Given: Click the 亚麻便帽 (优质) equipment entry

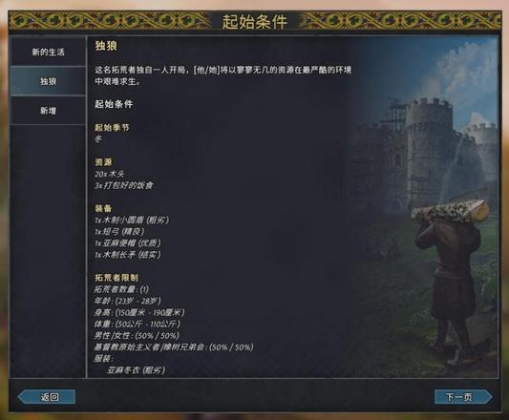Looking at the screenshot, I should (128, 242).
